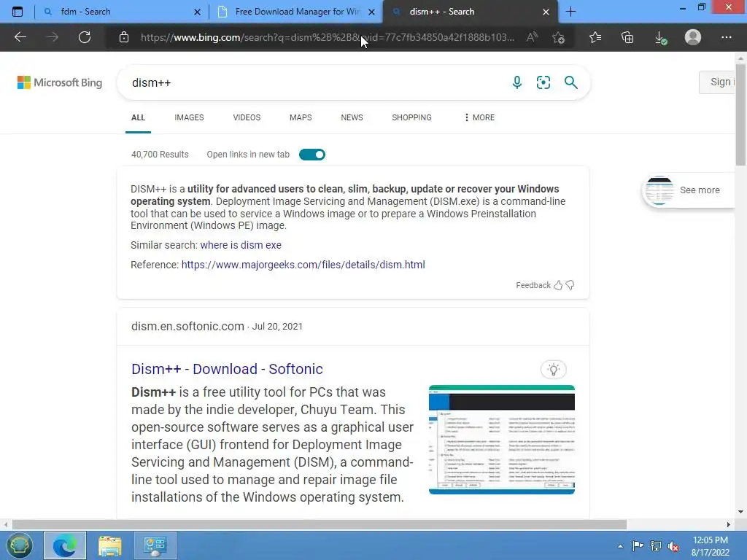The image size is (747, 560).
Task: Switch to NEWS results
Action: [352, 117]
